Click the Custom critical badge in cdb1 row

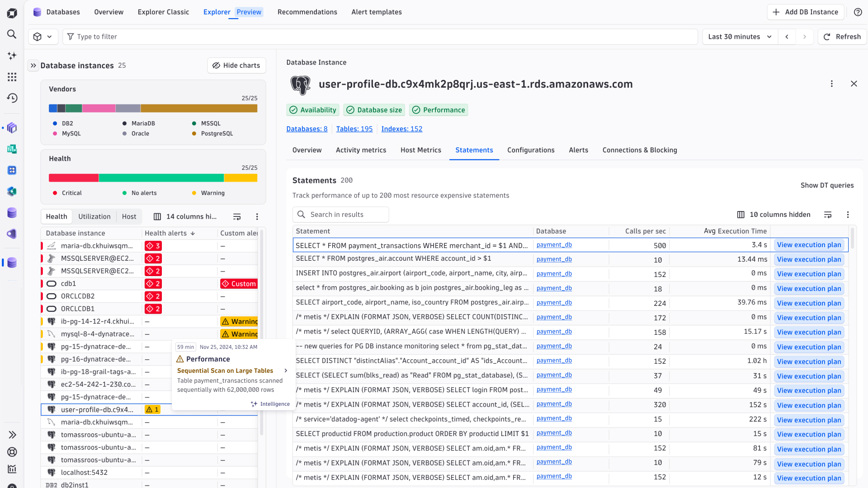coord(239,284)
